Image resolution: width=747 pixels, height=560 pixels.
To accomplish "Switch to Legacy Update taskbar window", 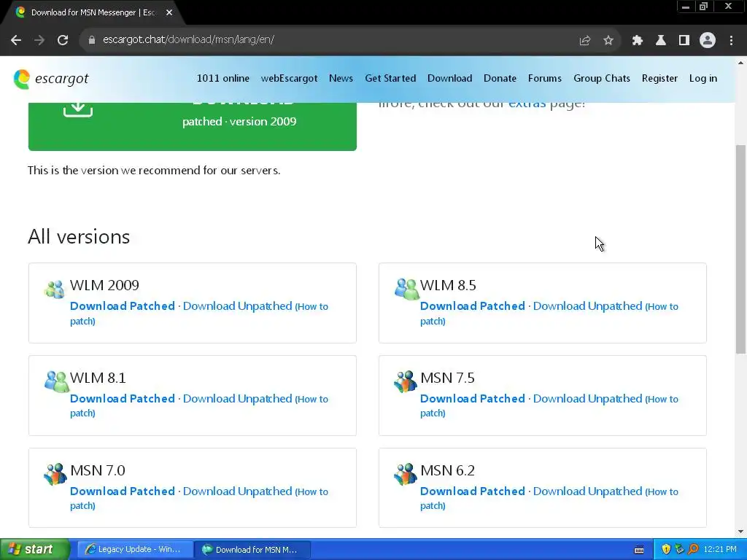I will click(135, 550).
